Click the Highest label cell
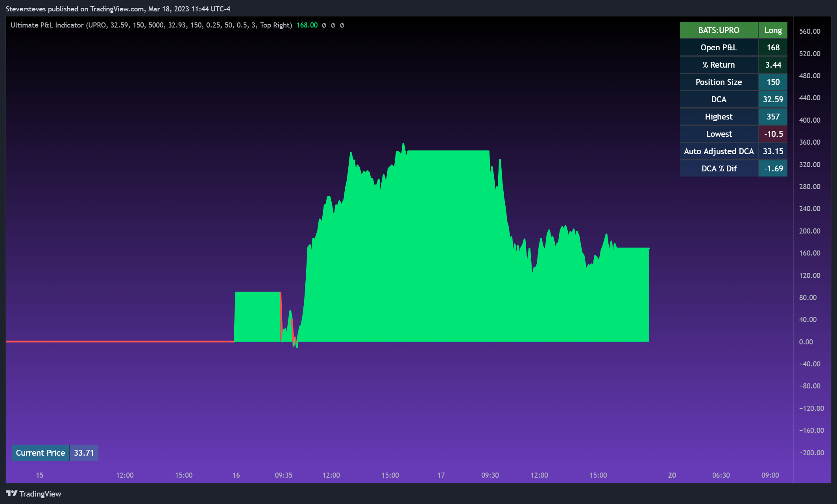The image size is (837, 504). [719, 117]
